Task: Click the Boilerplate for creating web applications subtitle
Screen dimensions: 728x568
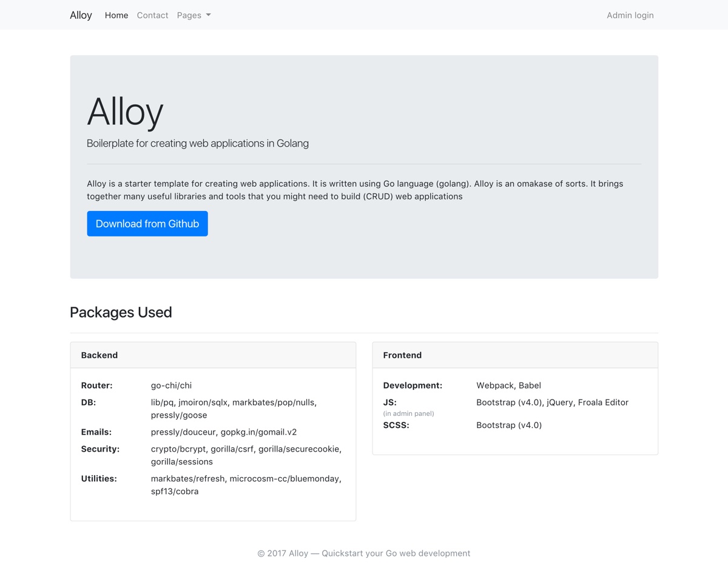Action: click(x=198, y=143)
